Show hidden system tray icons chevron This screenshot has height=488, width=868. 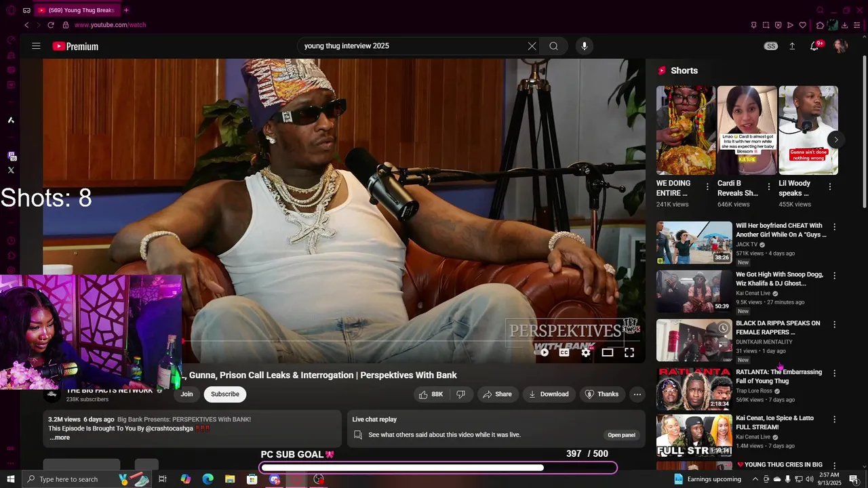pos(755,479)
